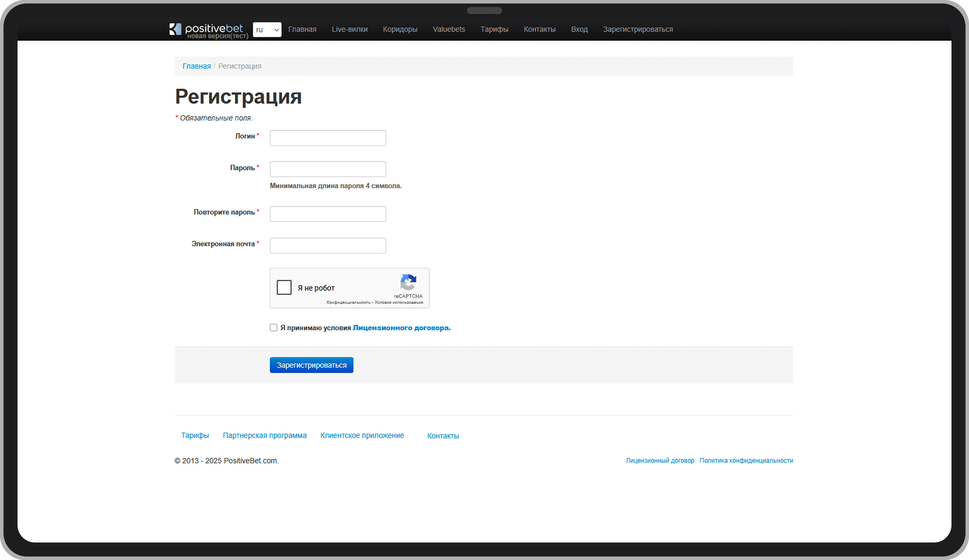The height and width of the screenshot is (560, 969).
Task: Open Клиентское приложение footer link
Action: pos(362,435)
